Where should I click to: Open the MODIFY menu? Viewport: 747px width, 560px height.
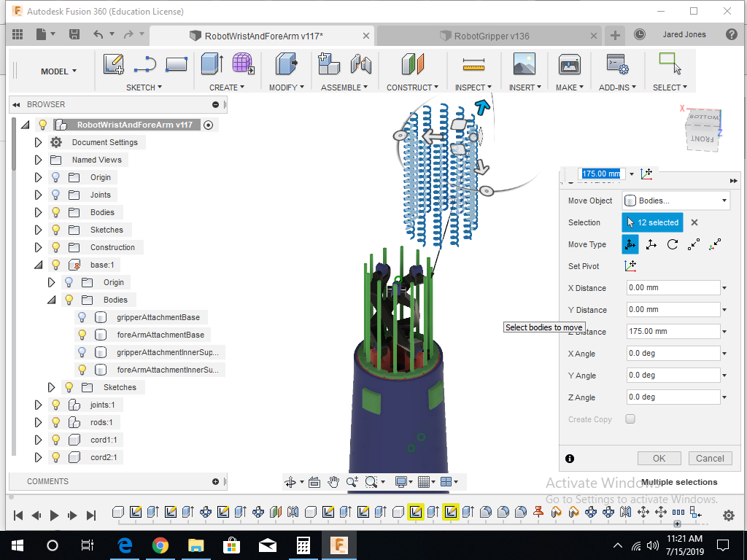[x=286, y=87]
